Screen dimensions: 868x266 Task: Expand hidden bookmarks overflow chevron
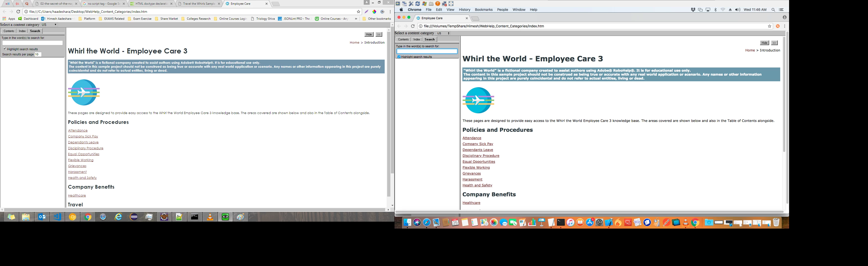tap(356, 19)
